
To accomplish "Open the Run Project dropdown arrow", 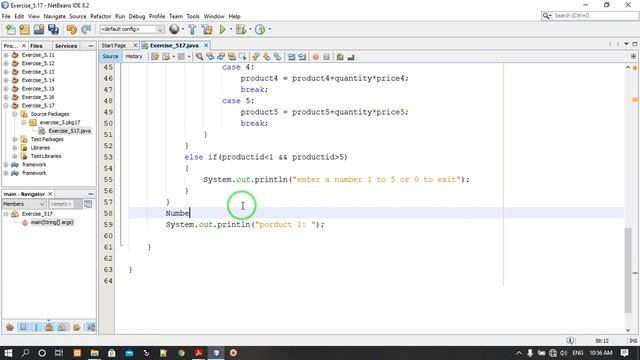I will [231, 29].
